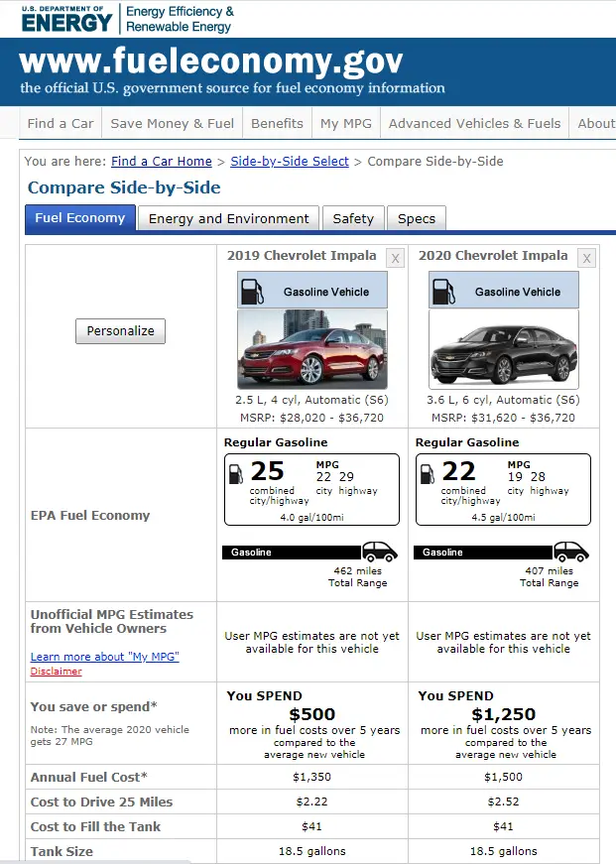Click the 407 miles Total Range text
The width and height of the screenshot is (616, 864).
pyautogui.click(x=549, y=577)
